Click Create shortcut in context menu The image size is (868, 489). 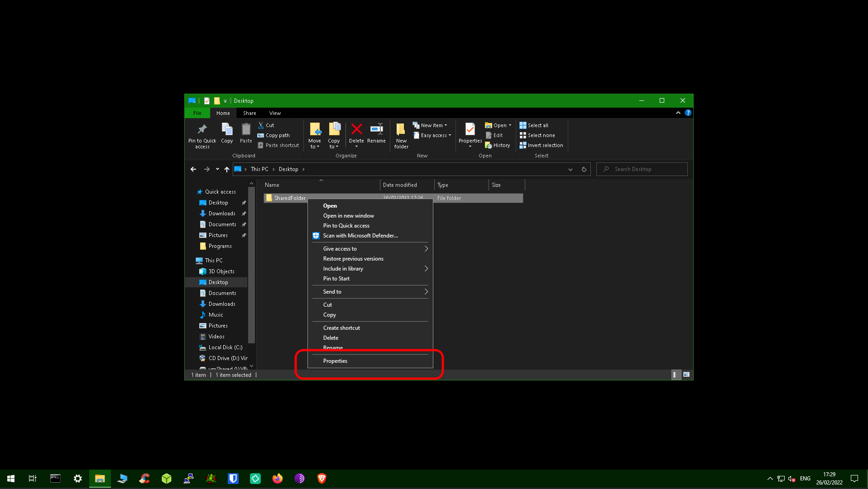click(x=341, y=328)
